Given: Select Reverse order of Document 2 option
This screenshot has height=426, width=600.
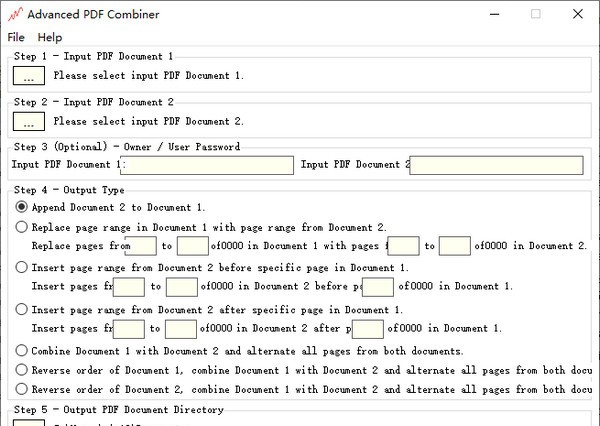Looking at the screenshot, I should coord(22,389).
